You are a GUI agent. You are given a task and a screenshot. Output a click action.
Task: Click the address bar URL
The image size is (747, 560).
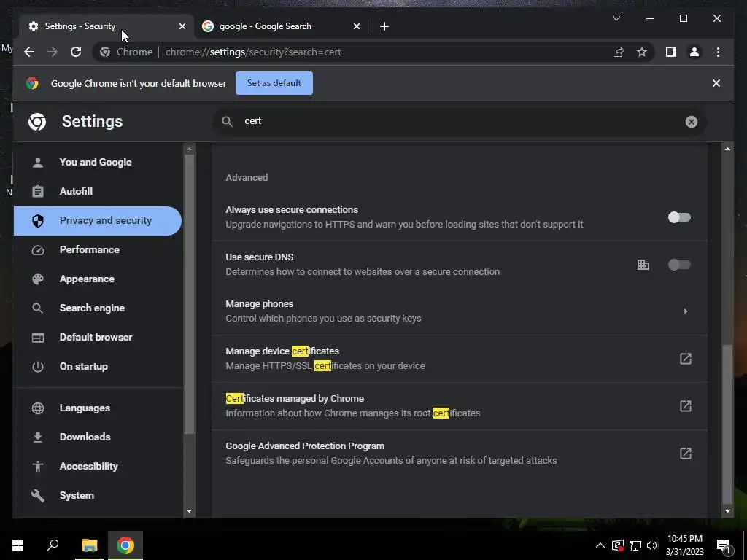coord(253,52)
